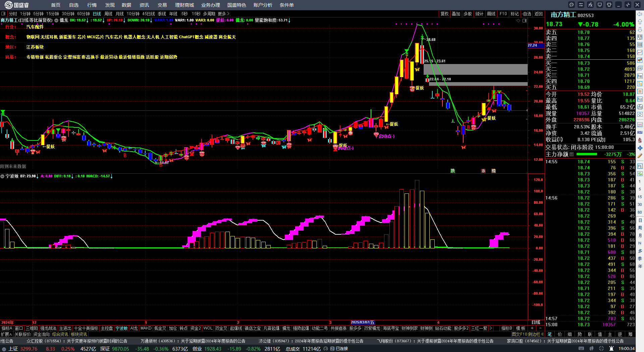Click the RSI indicator icon in sidebar

click(640, 132)
